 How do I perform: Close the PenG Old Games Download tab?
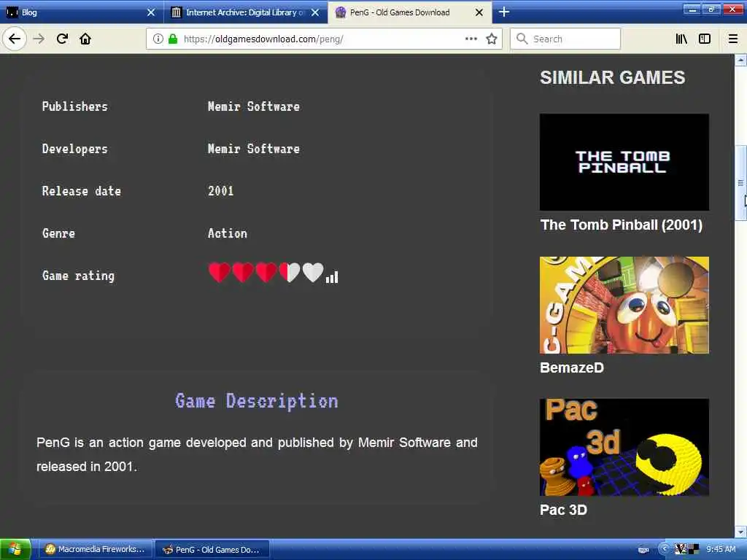[x=479, y=12]
